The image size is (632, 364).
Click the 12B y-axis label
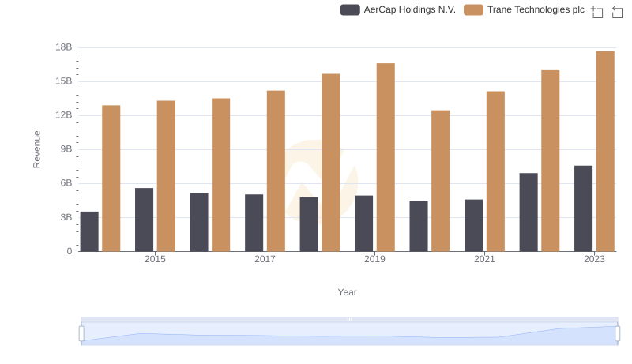[x=64, y=115]
